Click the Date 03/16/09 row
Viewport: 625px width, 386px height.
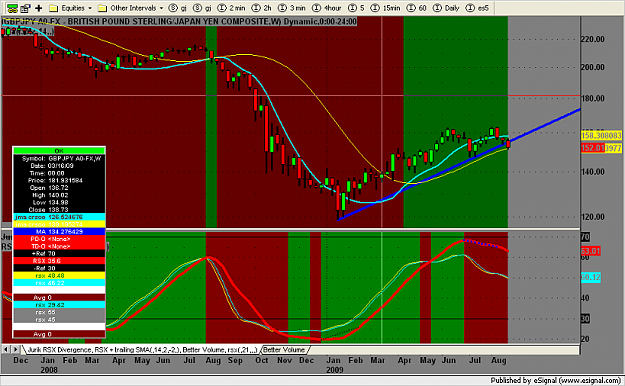pos(59,165)
